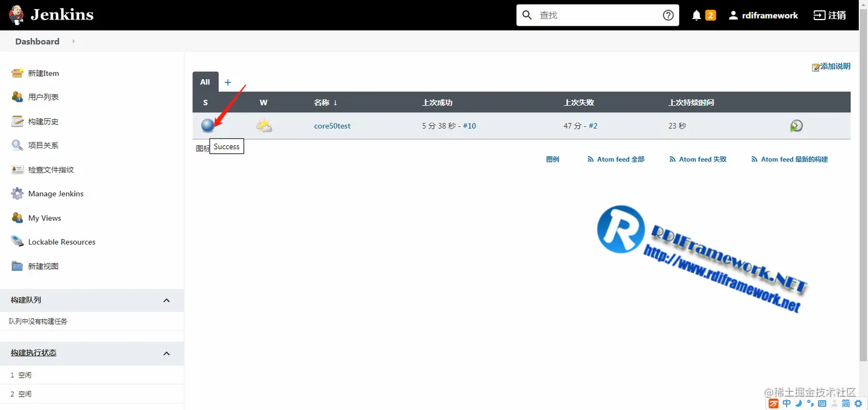Click the 新建视图 folder icon
Screen dimensions: 868x410
[x=17, y=266]
